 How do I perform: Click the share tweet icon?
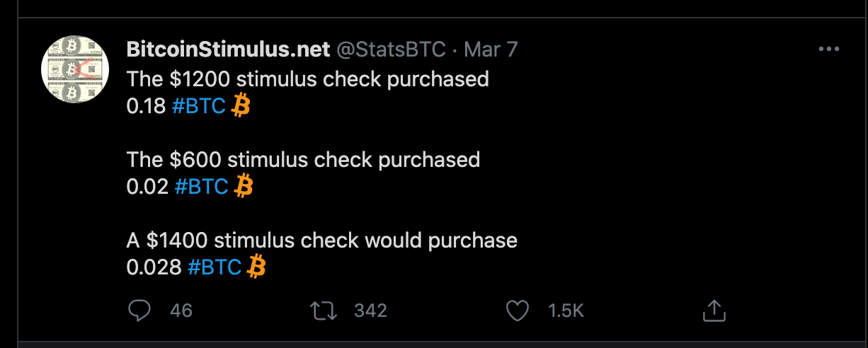coord(714,310)
